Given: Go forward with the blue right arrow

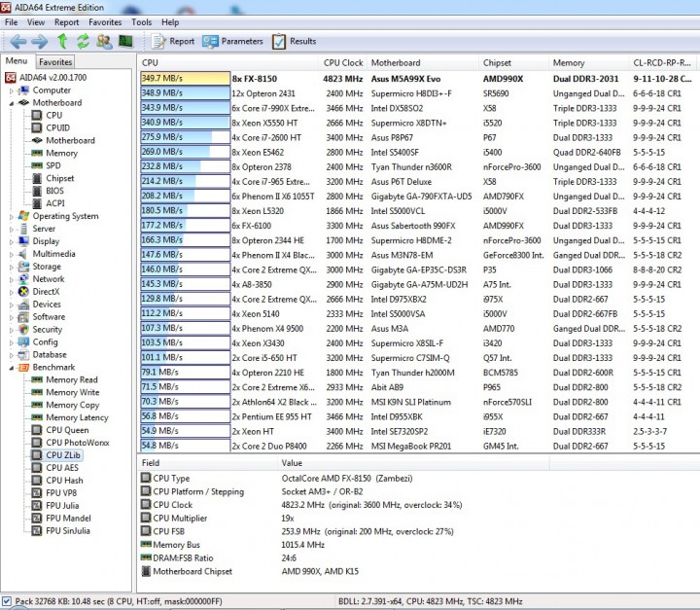Looking at the screenshot, I should 40,42.
